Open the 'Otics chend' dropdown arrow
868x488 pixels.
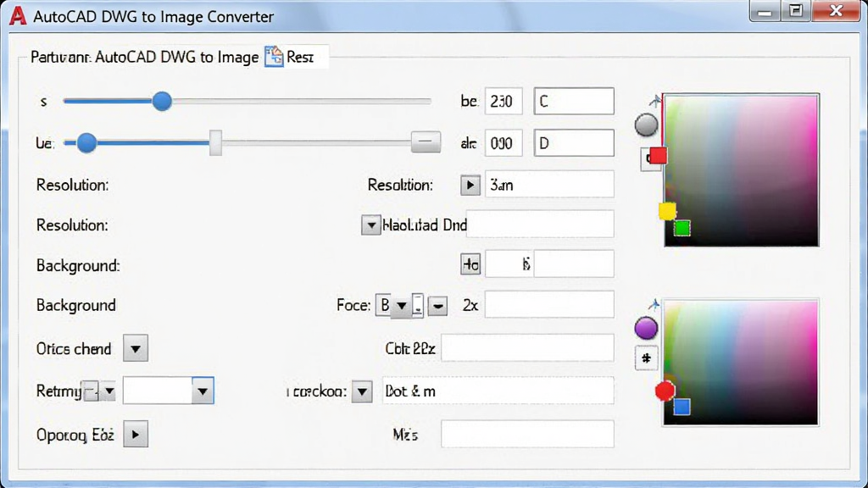(136, 348)
